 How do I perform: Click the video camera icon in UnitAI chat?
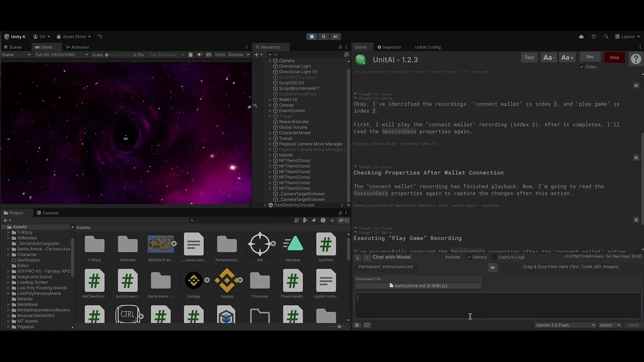[x=493, y=267]
